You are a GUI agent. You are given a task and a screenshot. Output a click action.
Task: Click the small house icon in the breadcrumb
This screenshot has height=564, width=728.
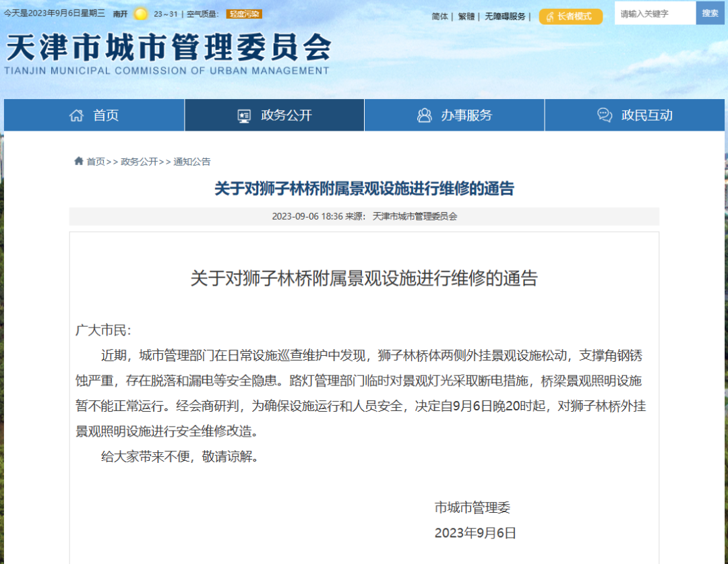(x=78, y=161)
